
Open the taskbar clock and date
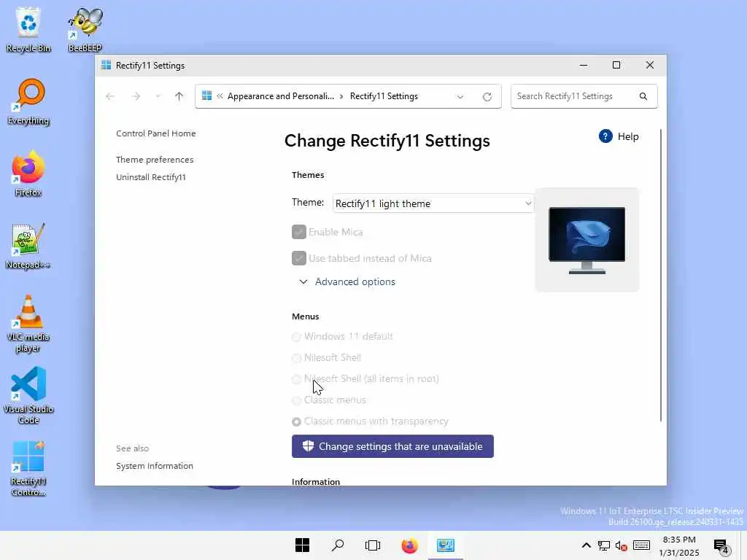coord(679,545)
